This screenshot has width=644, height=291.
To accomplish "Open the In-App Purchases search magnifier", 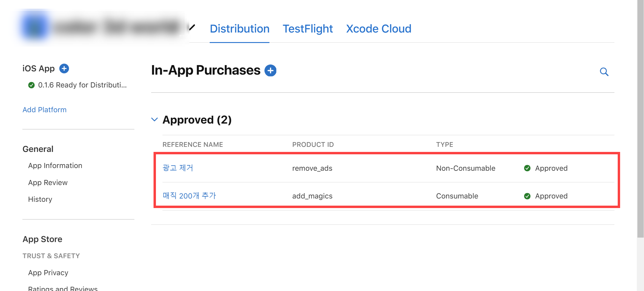I will (x=604, y=72).
